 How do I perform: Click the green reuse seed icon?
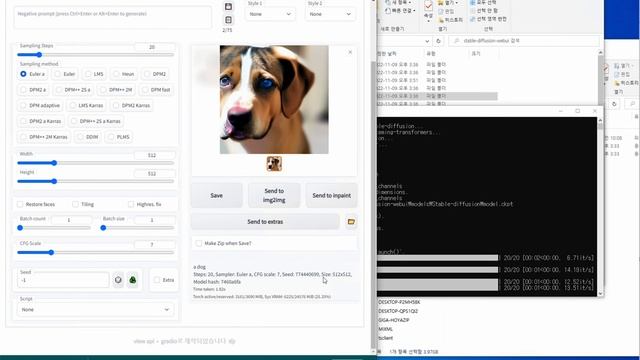[x=133, y=280]
